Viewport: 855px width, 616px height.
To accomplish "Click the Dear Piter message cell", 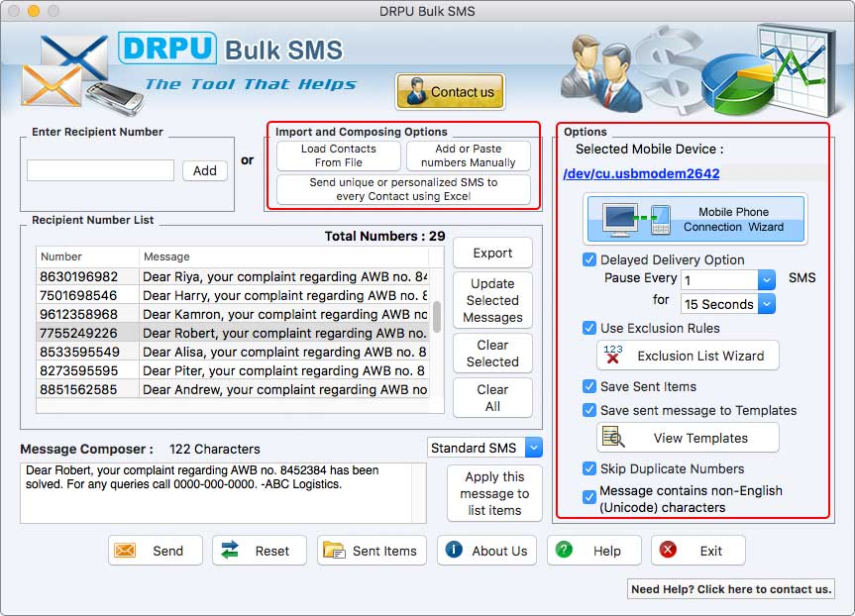I will (284, 370).
